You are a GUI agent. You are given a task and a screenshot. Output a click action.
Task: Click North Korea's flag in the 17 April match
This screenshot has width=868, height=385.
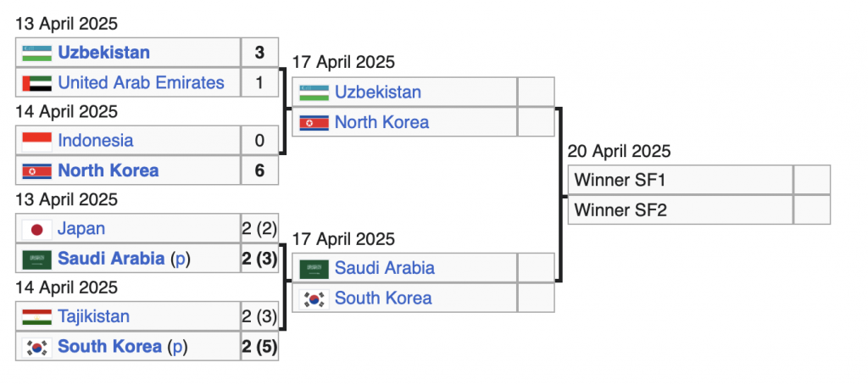[x=314, y=123]
